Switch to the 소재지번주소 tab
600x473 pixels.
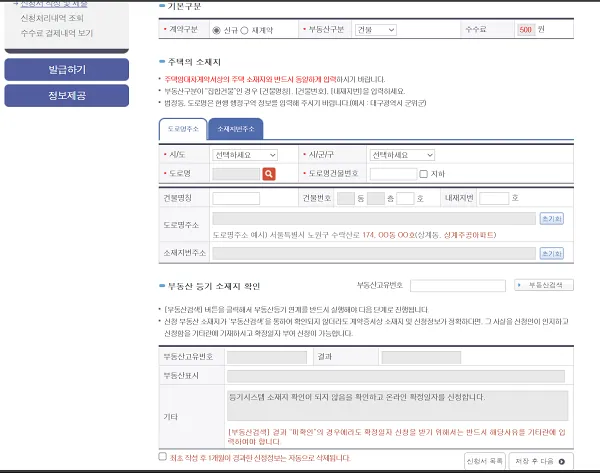coord(236,129)
